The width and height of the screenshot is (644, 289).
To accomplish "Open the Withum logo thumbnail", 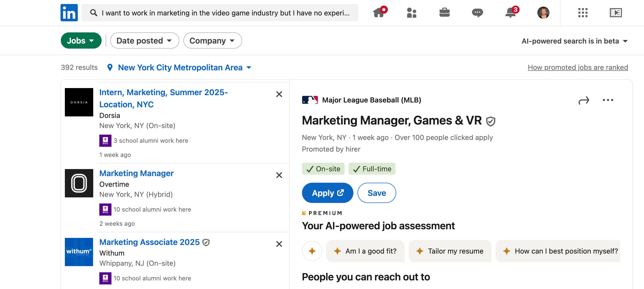I will (x=79, y=252).
